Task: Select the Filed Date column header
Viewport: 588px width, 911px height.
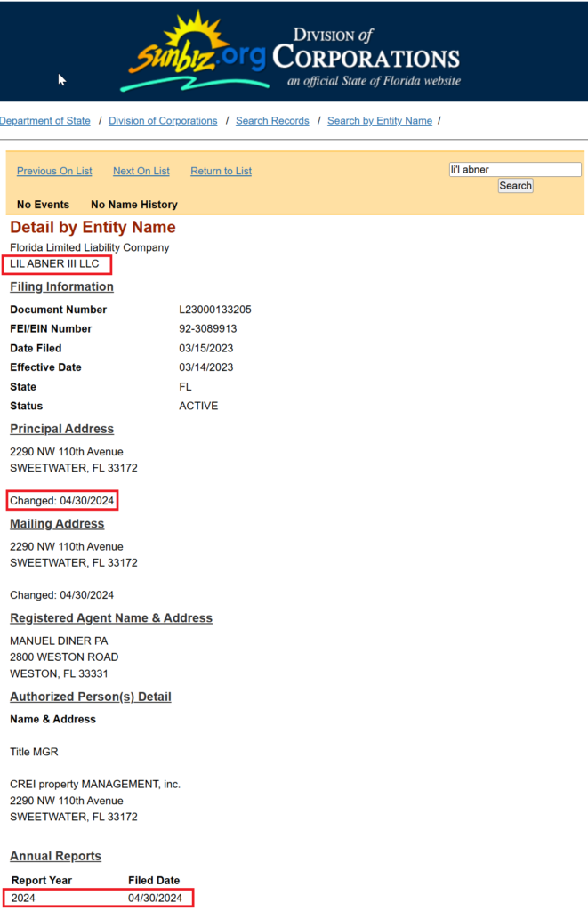Action: click(154, 881)
